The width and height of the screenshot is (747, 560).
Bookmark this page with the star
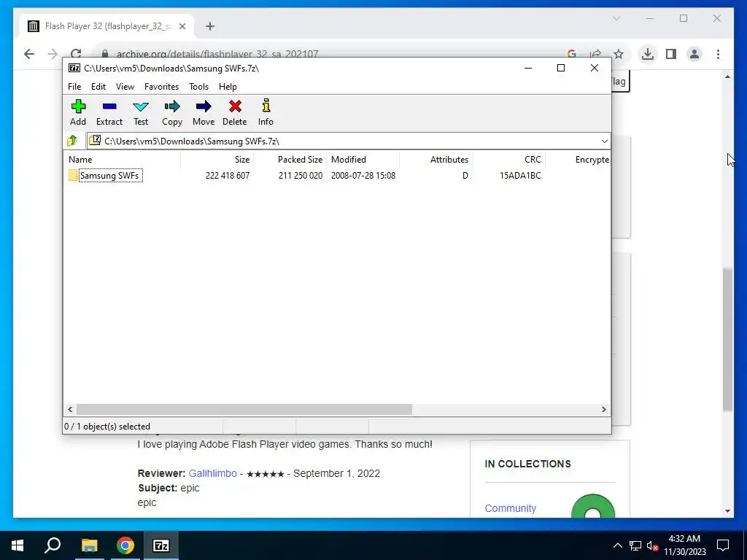coord(619,54)
